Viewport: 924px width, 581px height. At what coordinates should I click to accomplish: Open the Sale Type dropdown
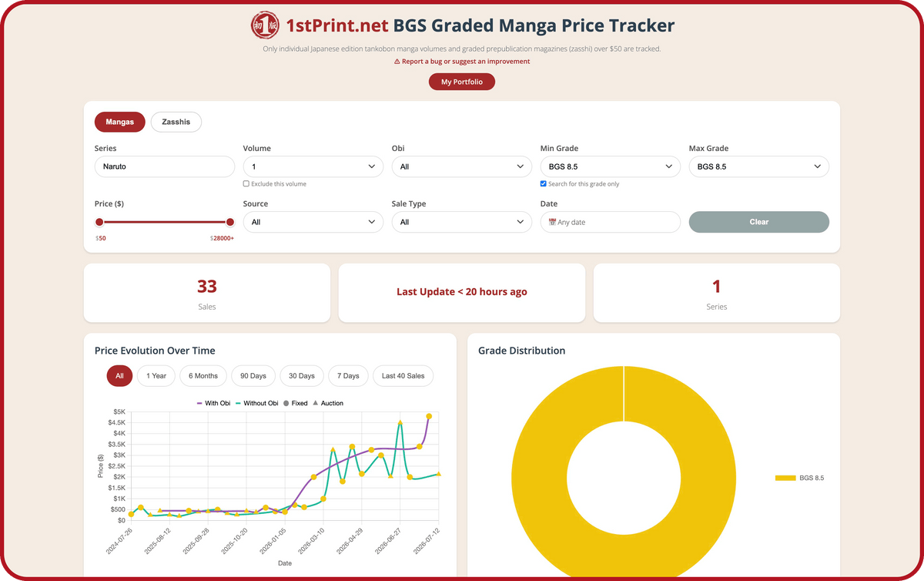click(461, 222)
